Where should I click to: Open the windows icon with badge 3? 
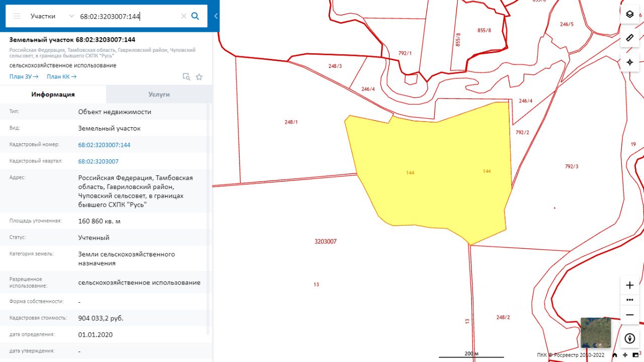(x=636, y=354)
